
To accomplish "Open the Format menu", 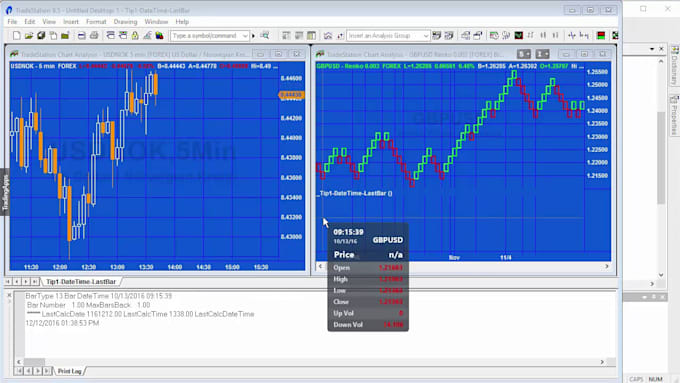I will 96,22.
